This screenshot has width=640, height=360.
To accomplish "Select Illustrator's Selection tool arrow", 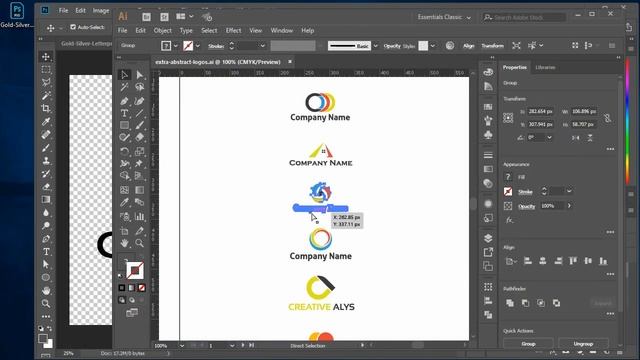I will pyautogui.click(x=124, y=75).
